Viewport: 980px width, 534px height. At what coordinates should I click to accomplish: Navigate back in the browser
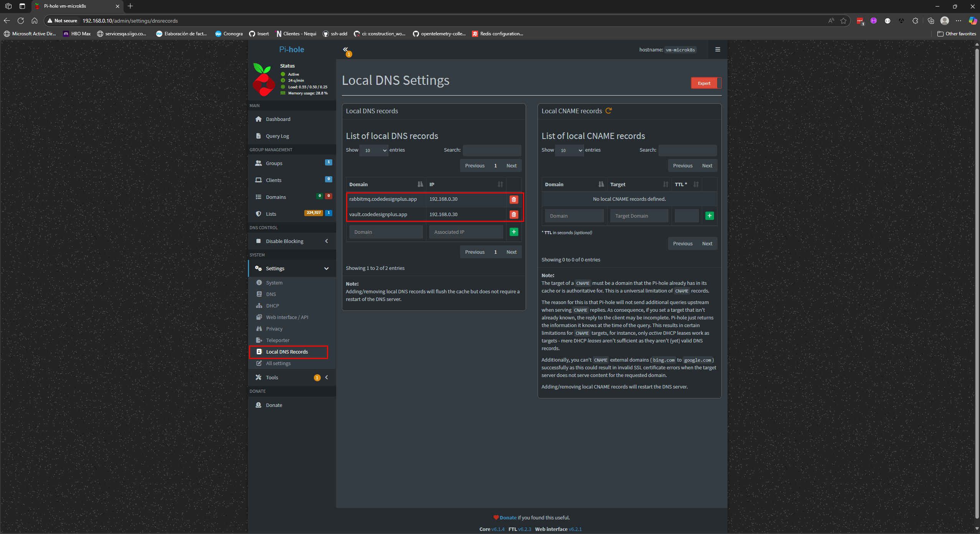7,21
